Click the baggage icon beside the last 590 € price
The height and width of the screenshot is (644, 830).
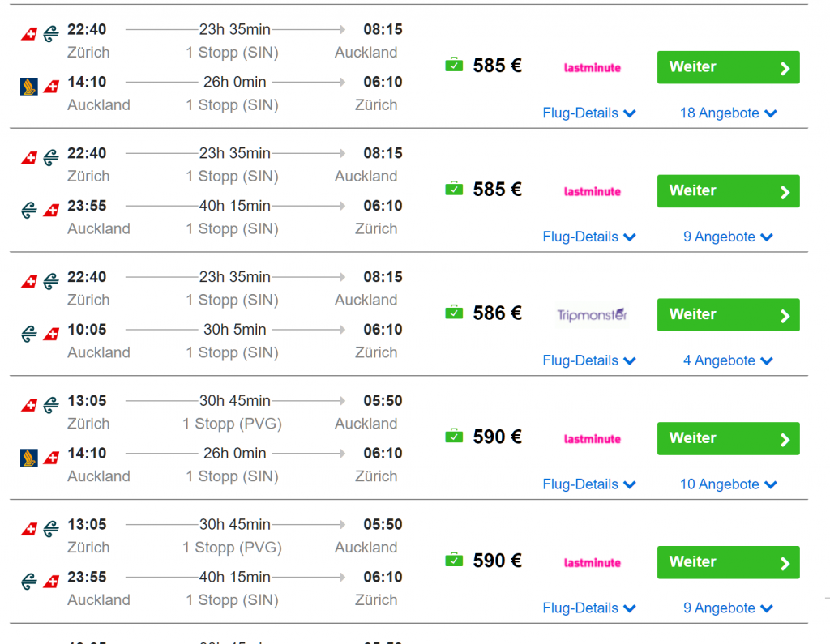[454, 560]
